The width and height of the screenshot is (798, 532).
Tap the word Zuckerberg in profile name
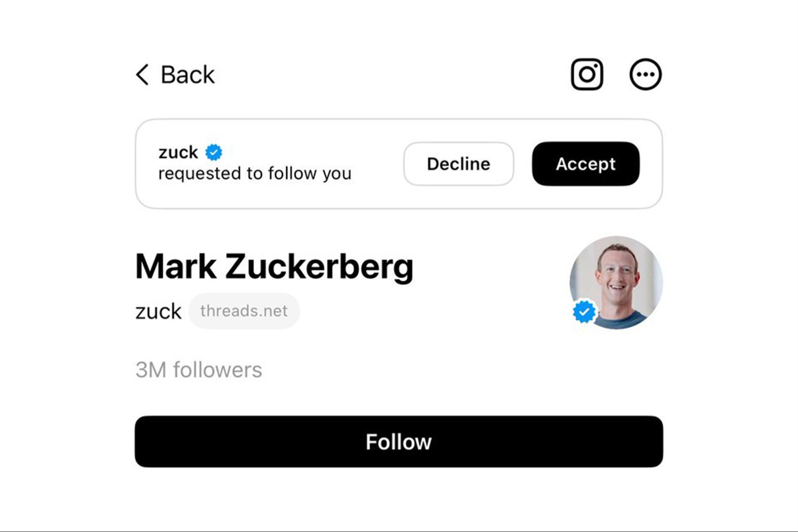point(320,267)
